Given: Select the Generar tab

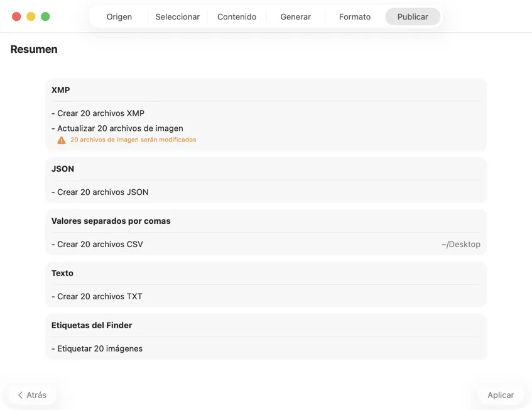Looking at the screenshot, I should click(x=296, y=17).
